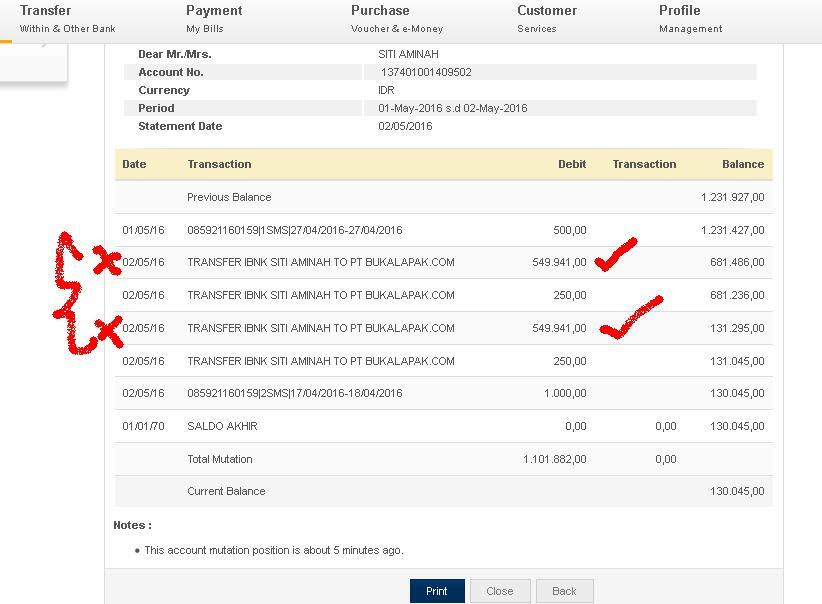Click the balance 1.231.427,00
This screenshot has height=604, width=822.
pyautogui.click(x=732, y=230)
